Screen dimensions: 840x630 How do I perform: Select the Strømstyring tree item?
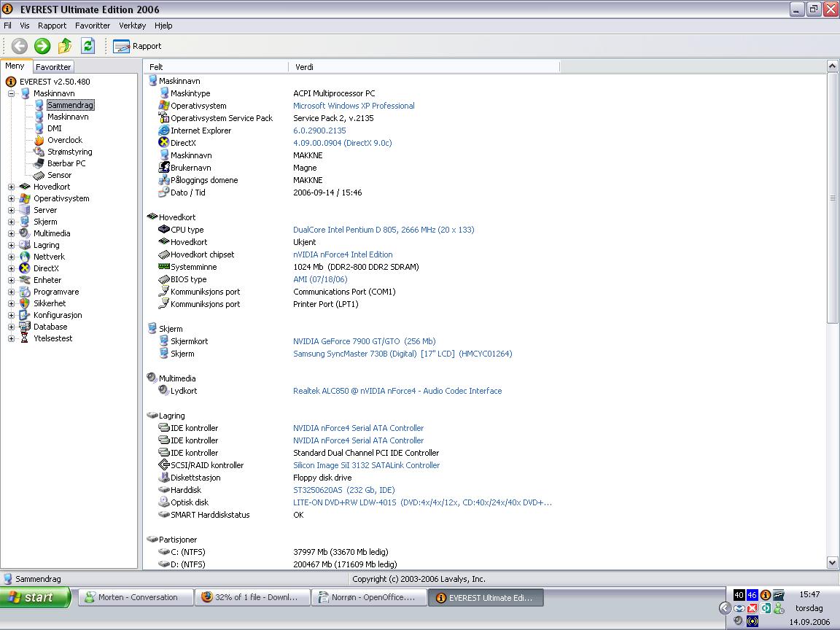[x=70, y=152]
